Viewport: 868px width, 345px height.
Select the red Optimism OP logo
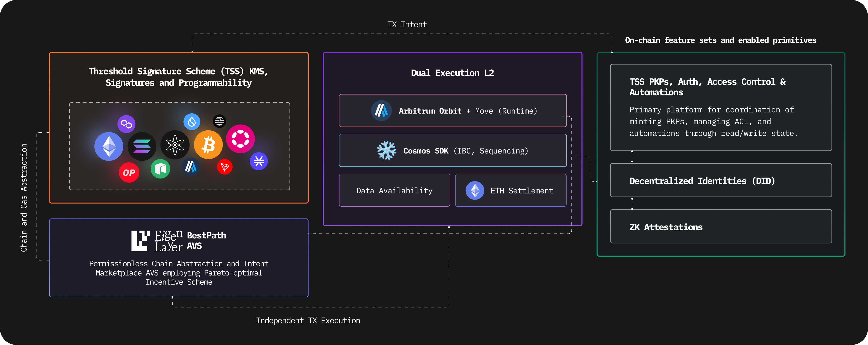click(x=129, y=172)
